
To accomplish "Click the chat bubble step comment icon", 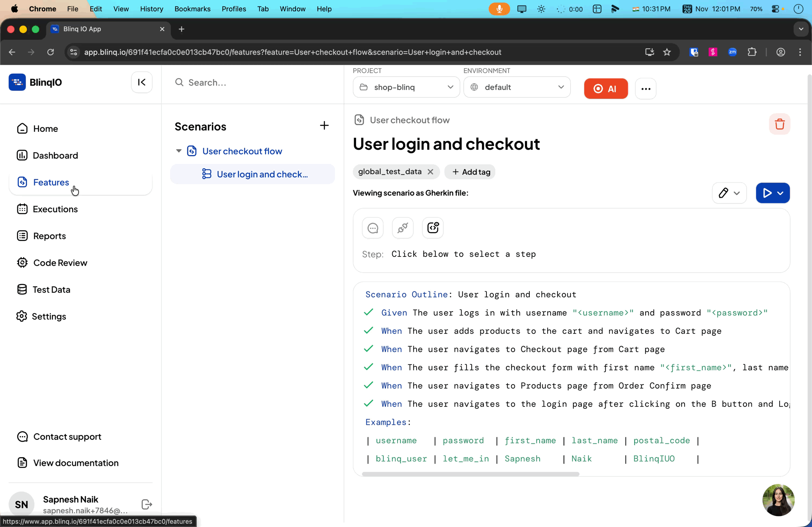I will [373, 228].
